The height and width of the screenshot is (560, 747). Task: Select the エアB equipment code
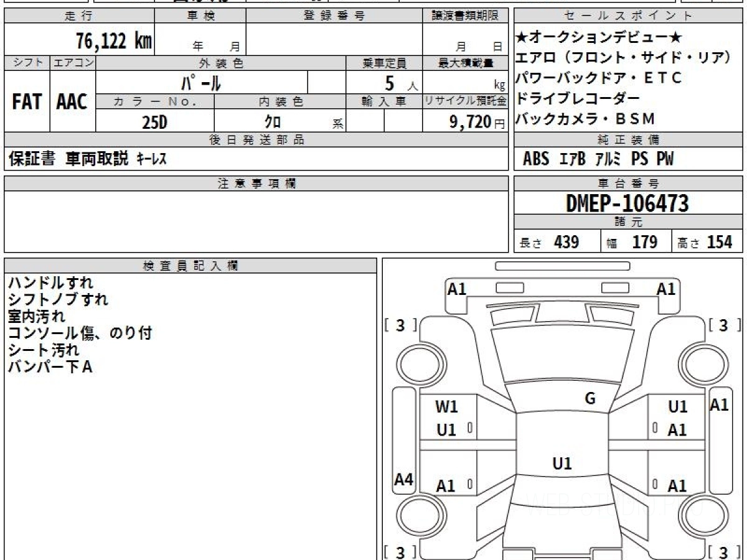coord(573,159)
